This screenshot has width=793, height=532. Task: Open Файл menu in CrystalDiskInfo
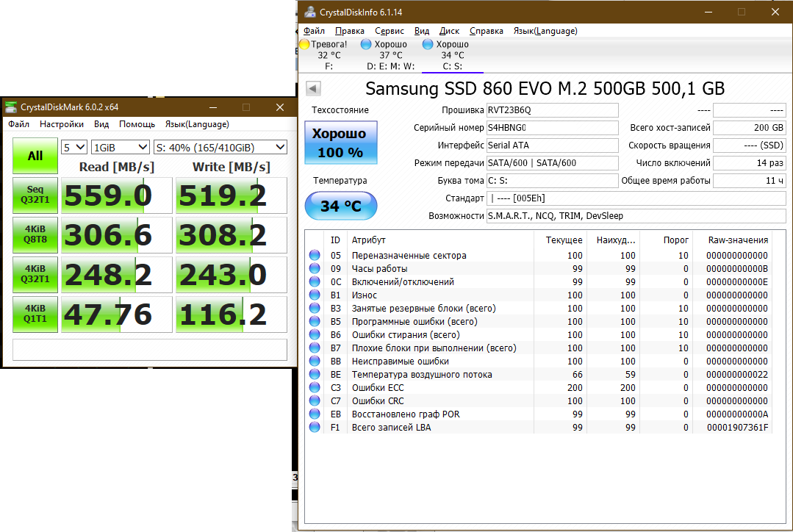pyautogui.click(x=314, y=31)
